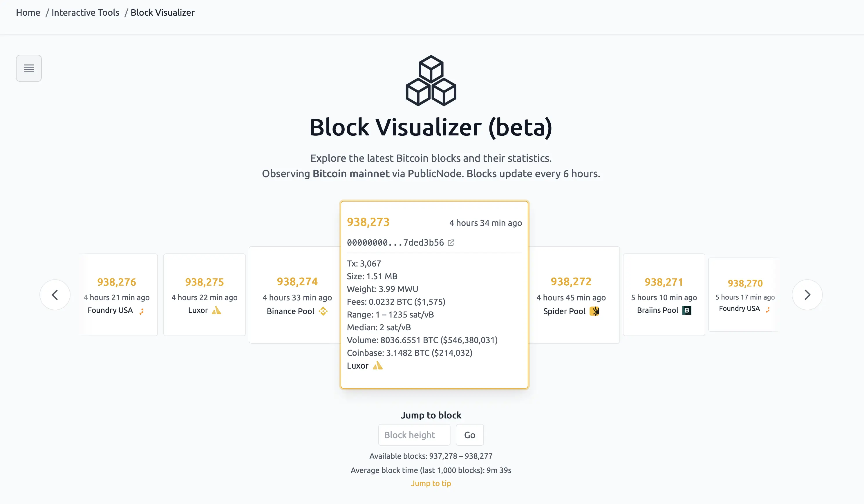Click the Luxor icon inside the expanded block card
Image resolution: width=864 pixels, height=504 pixels.
tap(378, 366)
